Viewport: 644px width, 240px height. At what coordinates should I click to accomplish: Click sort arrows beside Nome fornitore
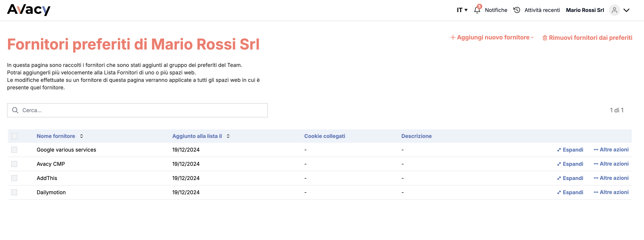82,136
